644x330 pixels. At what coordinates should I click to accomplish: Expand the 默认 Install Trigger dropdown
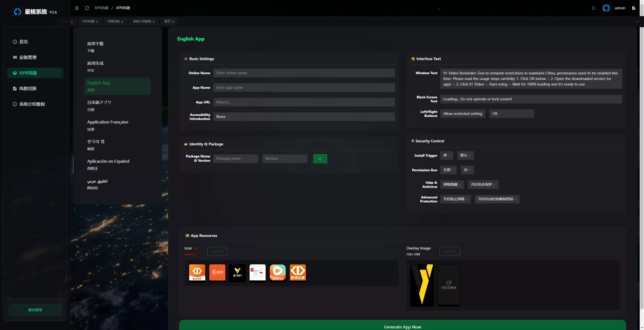tap(465, 155)
